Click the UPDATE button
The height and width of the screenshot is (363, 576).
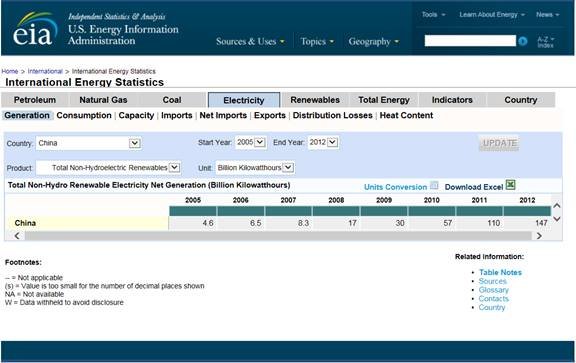click(499, 143)
